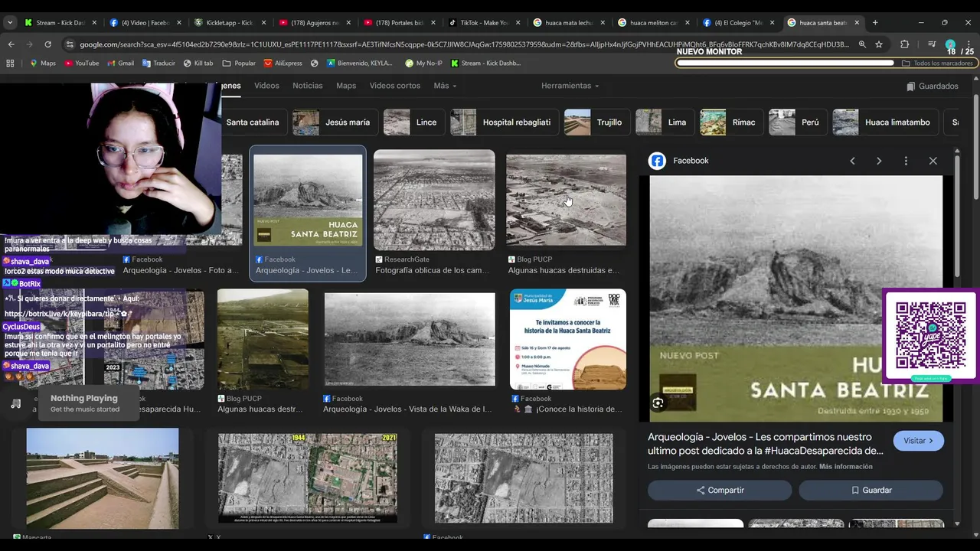Open the Traducir bookmark
This screenshot has width=980, height=551.
158,64
